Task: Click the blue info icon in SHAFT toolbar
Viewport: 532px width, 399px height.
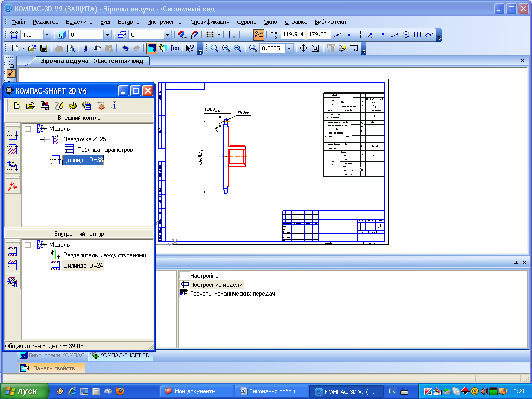Action: pos(114,106)
